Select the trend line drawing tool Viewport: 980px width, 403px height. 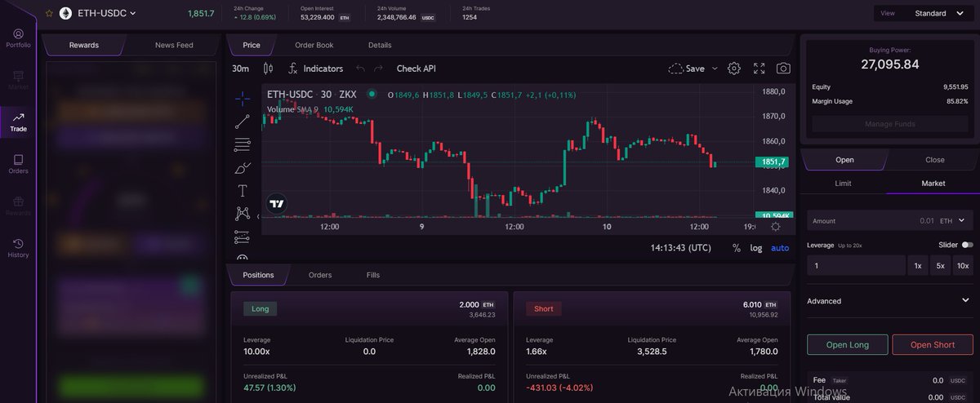[243, 122]
